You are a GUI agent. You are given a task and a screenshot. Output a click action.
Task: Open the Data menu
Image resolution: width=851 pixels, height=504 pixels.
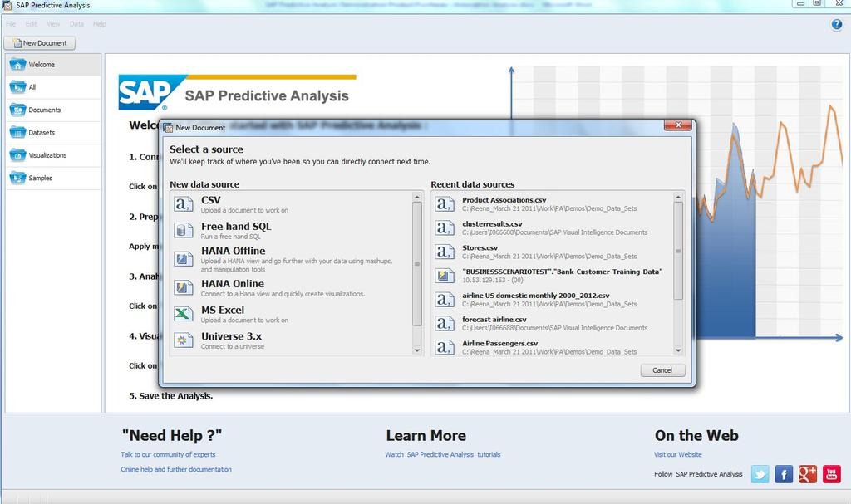[76, 24]
